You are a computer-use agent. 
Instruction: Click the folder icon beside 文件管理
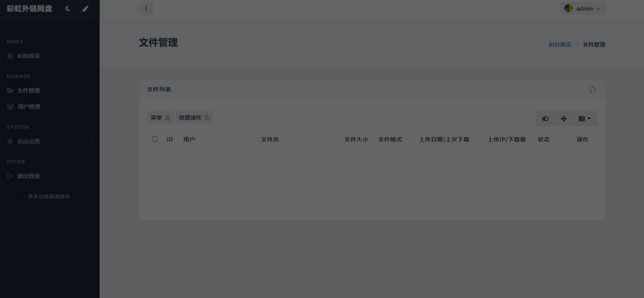click(10, 91)
